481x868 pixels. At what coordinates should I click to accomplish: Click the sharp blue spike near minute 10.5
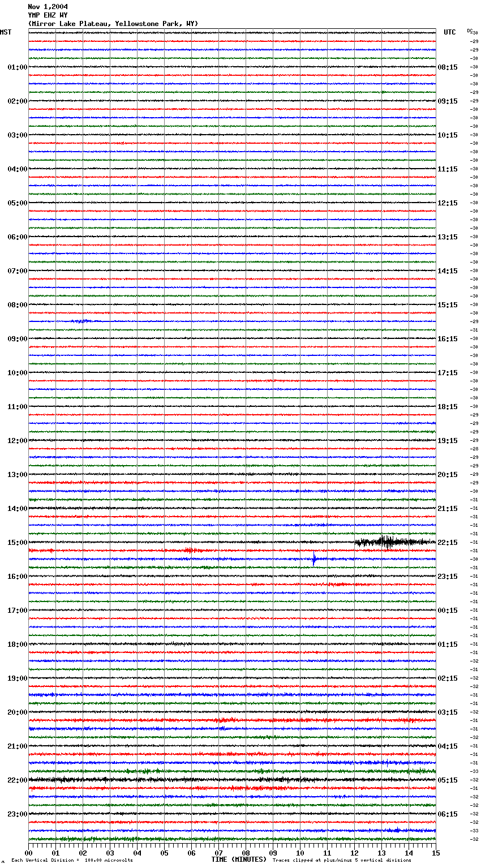pyautogui.click(x=314, y=558)
